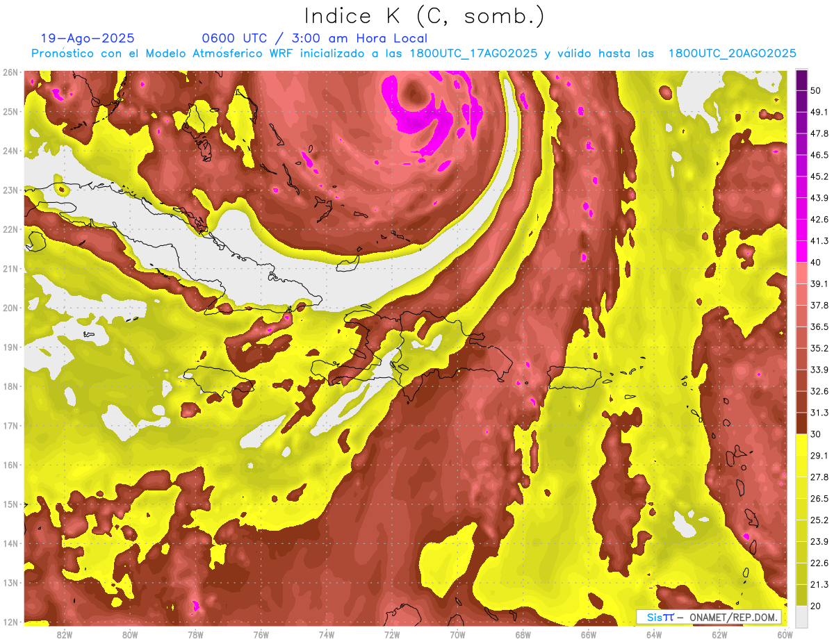Click the dark brown swatch between 30 and 31.3
This screenshot has width=834, height=644.
801,423
